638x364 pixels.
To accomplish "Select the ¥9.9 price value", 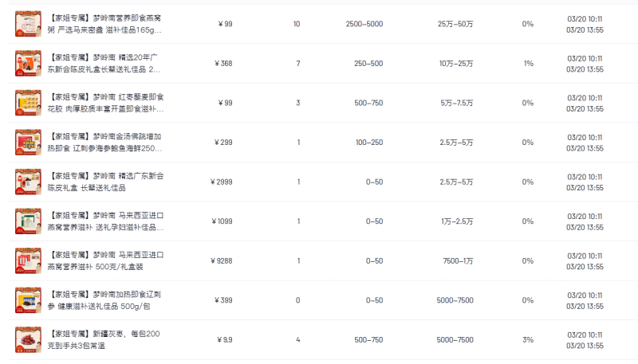I will [x=225, y=340].
